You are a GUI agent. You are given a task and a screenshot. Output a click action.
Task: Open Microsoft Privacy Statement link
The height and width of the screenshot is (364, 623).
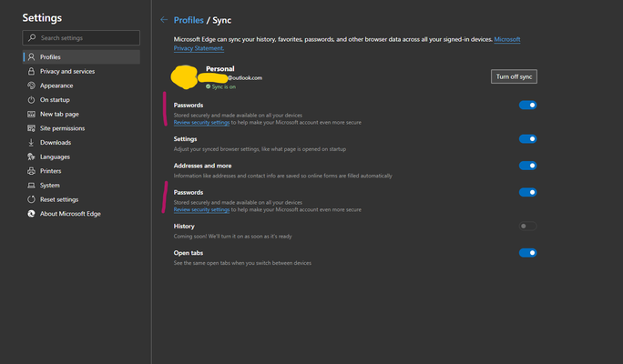click(x=347, y=44)
